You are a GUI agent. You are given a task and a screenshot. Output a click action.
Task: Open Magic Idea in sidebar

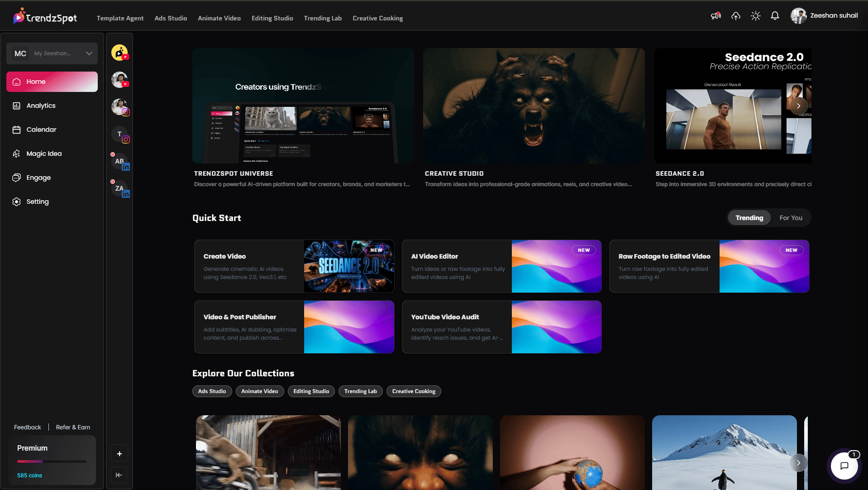(44, 154)
